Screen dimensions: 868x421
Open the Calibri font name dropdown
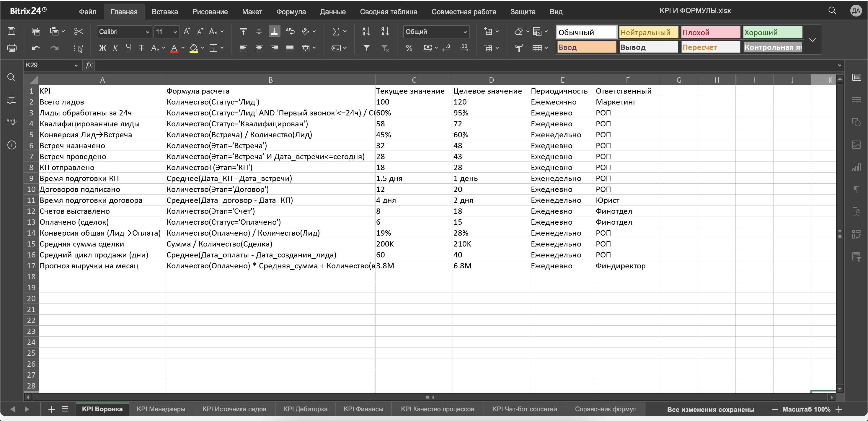point(124,32)
